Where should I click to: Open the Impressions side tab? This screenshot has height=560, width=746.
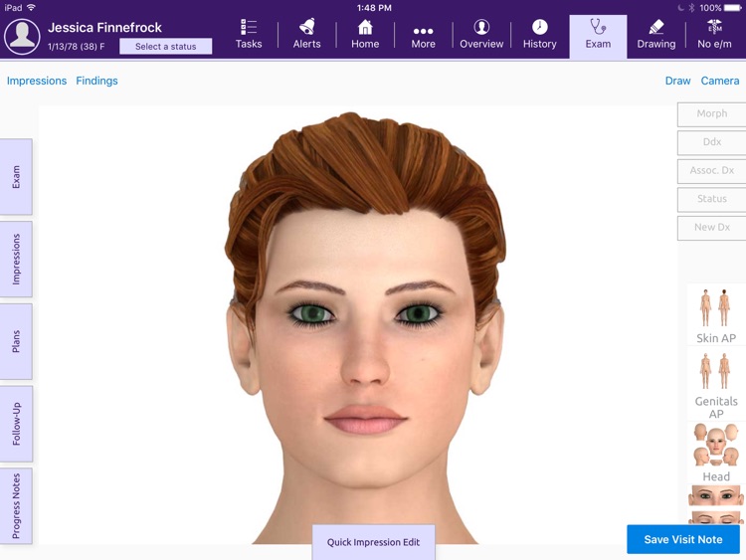(16, 259)
